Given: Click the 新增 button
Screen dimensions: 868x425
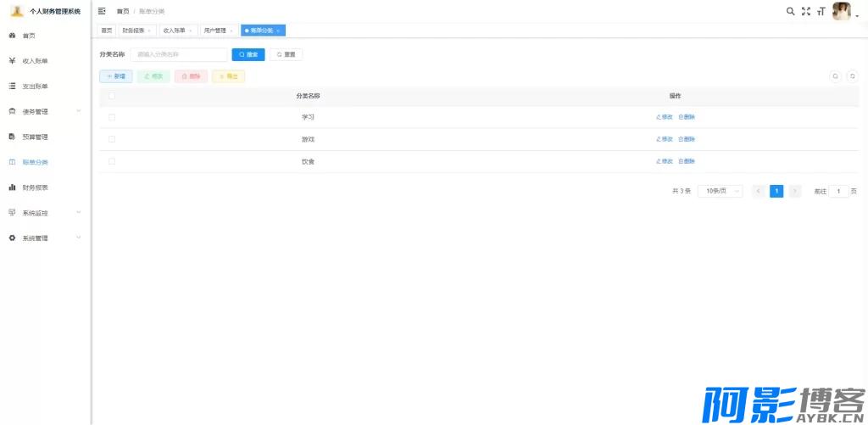Looking at the screenshot, I should [116, 76].
